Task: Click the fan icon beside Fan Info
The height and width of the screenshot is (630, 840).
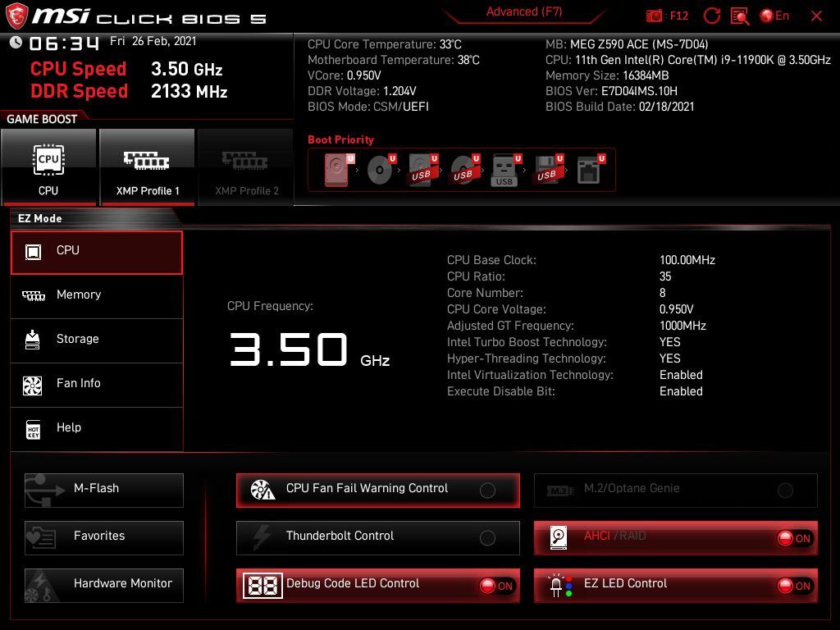Action: click(33, 386)
